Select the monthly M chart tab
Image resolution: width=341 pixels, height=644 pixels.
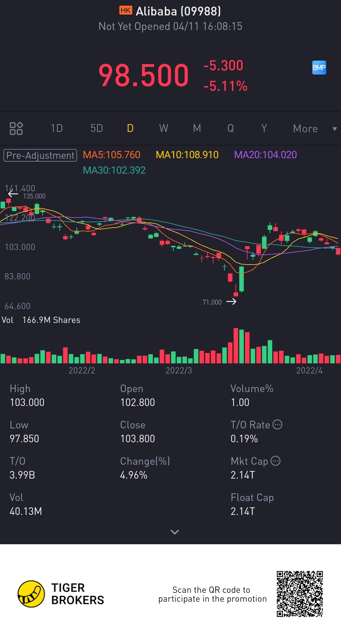(x=197, y=128)
